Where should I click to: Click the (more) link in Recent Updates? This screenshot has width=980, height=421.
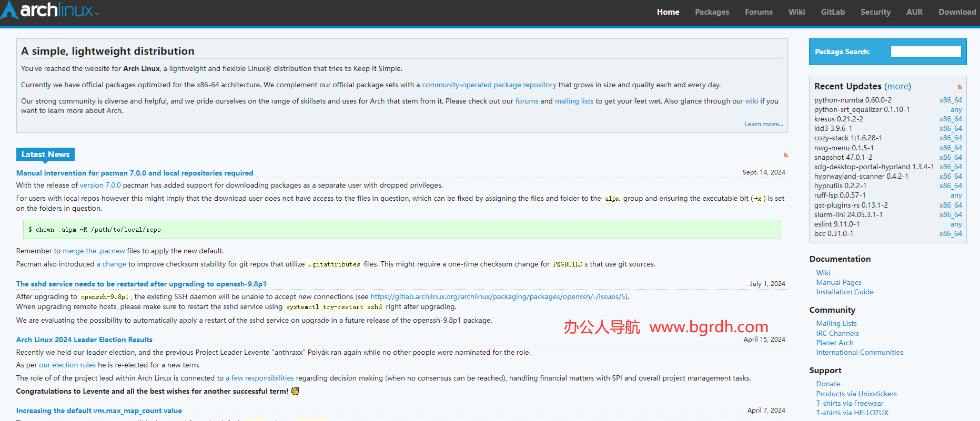[897, 86]
